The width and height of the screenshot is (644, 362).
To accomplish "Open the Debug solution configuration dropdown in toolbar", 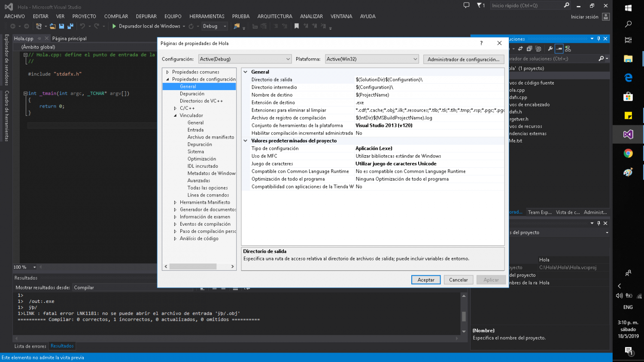I will pyautogui.click(x=214, y=26).
